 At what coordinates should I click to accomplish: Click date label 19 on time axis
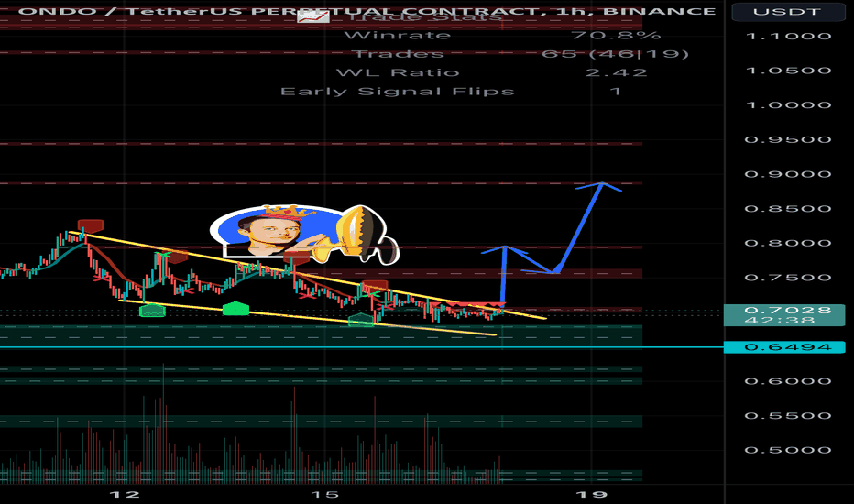(x=592, y=494)
